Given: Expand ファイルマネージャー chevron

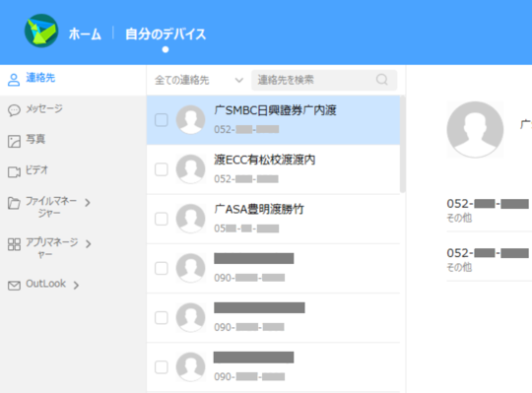Looking at the screenshot, I should (x=88, y=203).
